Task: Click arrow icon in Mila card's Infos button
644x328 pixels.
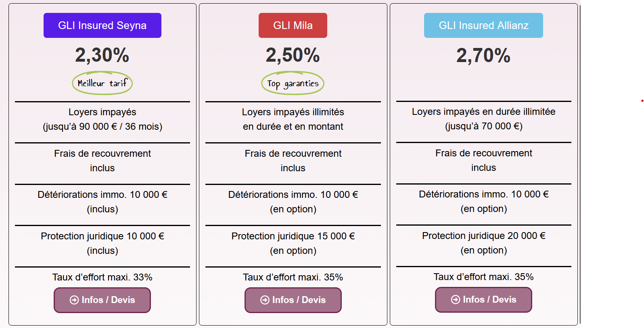Action: [265, 300]
